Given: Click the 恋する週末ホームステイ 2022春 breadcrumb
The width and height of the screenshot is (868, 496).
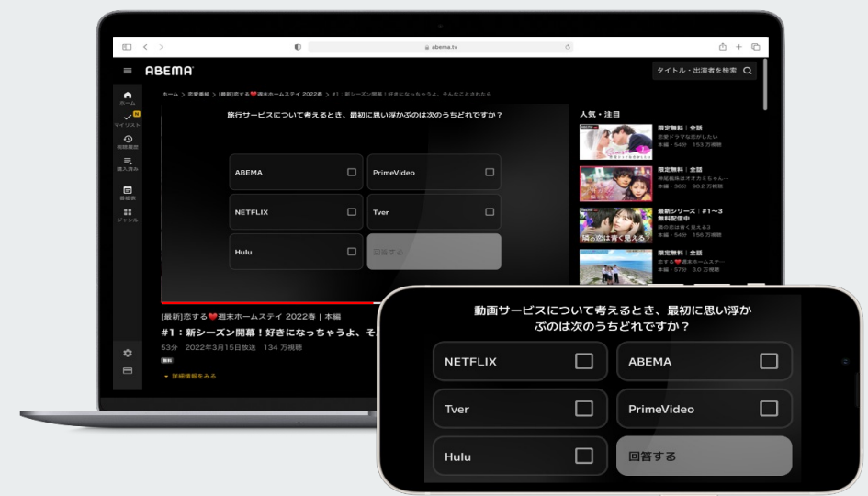Looking at the screenshot, I should point(270,94).
